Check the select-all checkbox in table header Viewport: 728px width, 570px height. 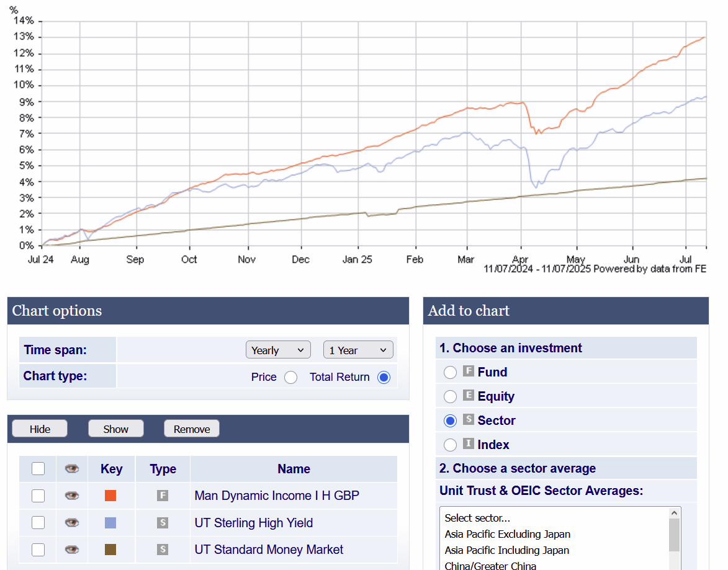pyautogui.click(x=38, y=468)
